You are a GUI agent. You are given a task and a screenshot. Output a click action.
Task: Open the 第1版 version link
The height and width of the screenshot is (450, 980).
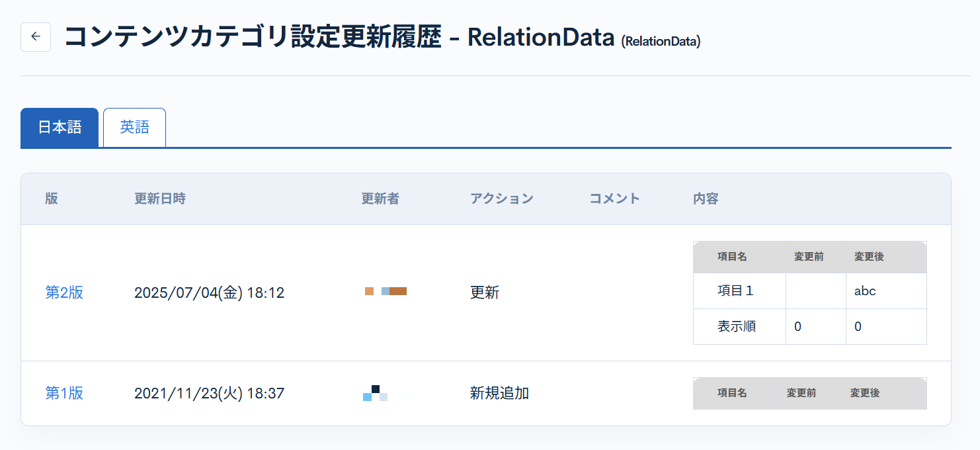(64, 393)
